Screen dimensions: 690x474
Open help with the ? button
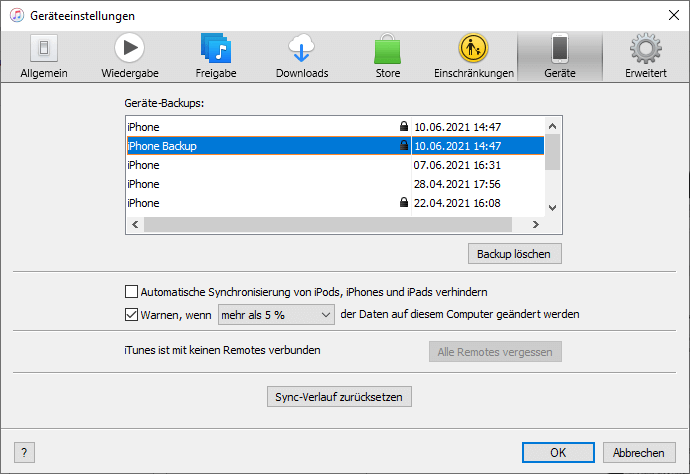[x=24, y=452]
